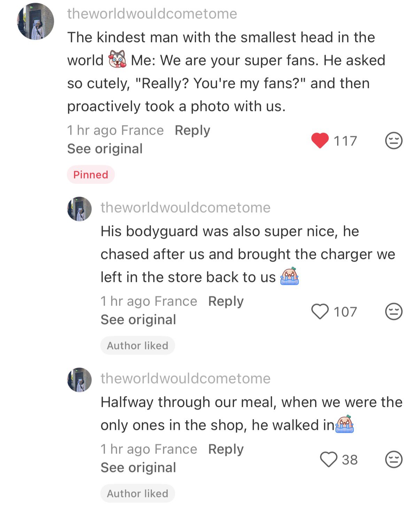Screen dimensions: 420x511
Task: Reply to the 'Halfway through our meal' comment
Action: [226, 449]
